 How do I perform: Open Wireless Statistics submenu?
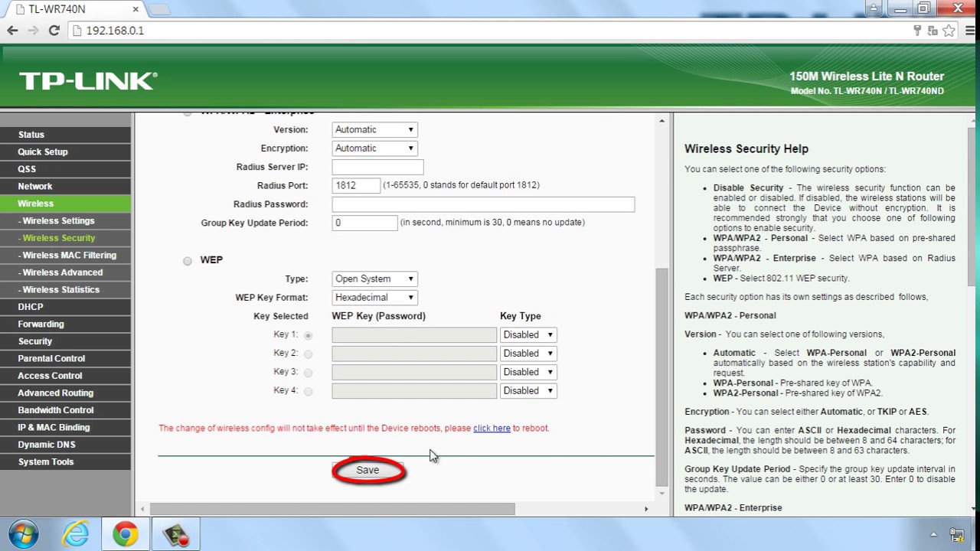(x=65, y=289)
